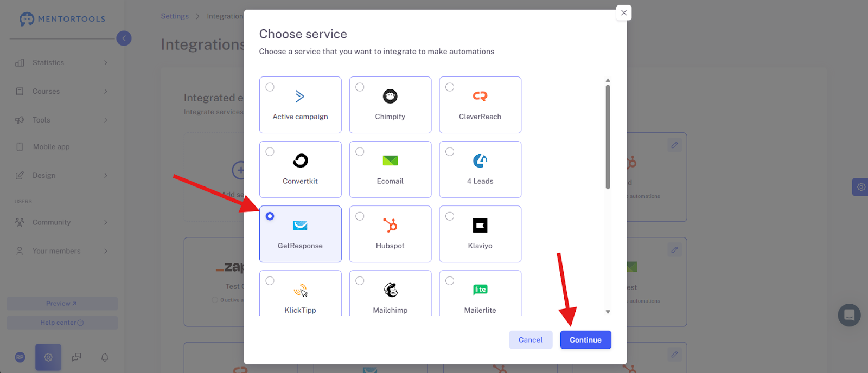
Task: Click the Mailchimp chimp logo icon
Action: (391, 290)
